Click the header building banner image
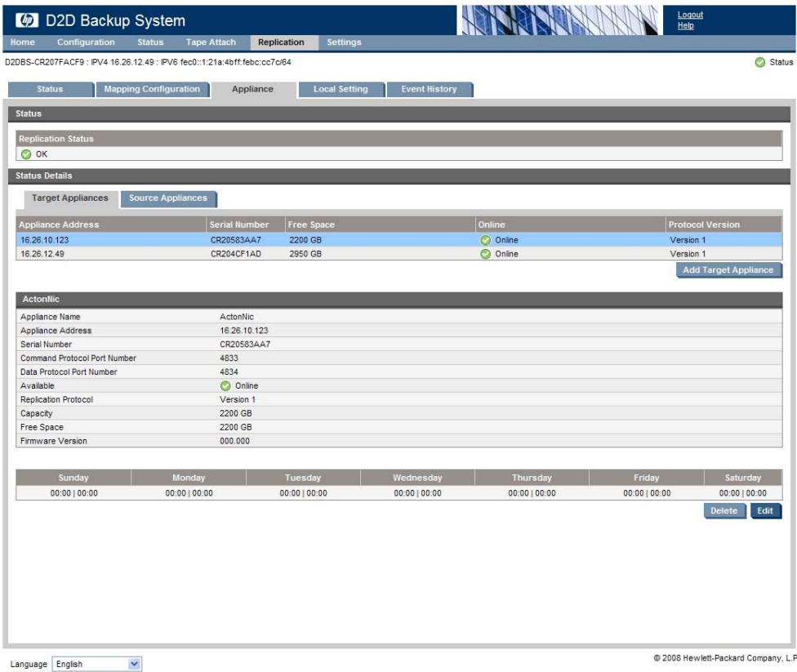The image size is (797, 672). [x=559, y=20]
